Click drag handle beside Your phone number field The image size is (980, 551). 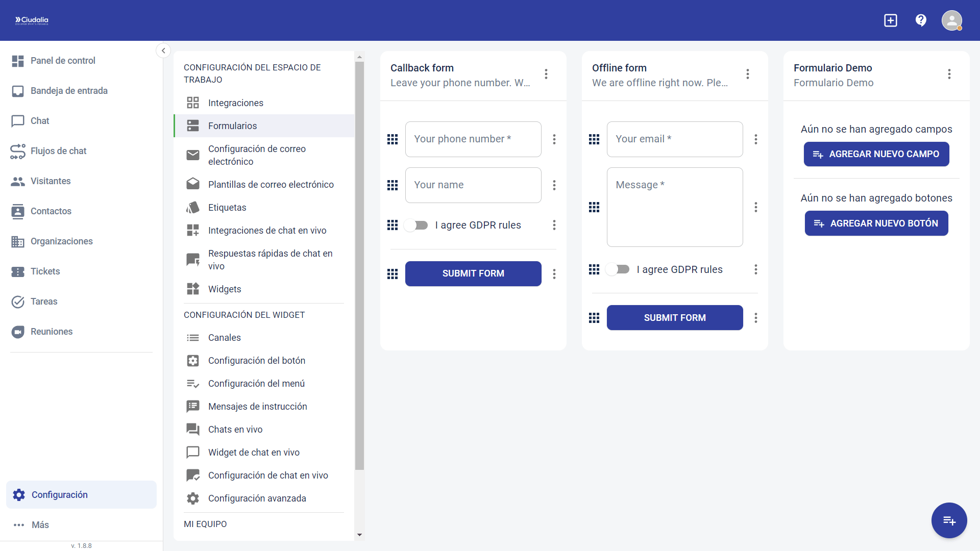click(393, 139)
